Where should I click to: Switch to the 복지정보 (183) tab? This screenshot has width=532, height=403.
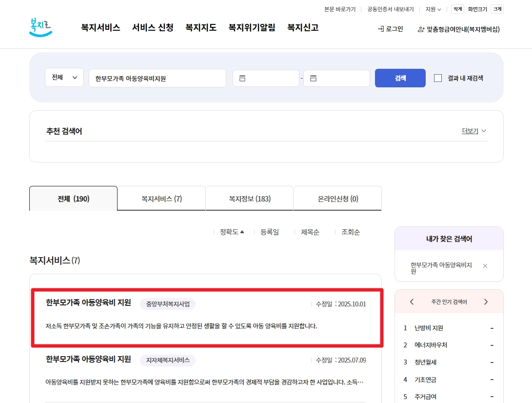[x=249, y=198]
